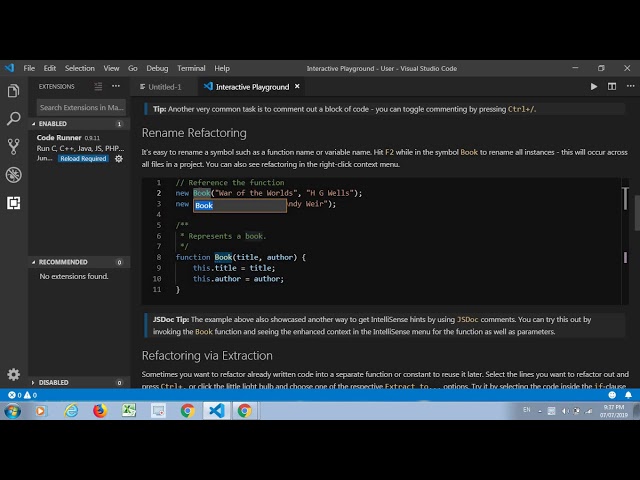Viewport: 640px width, 480px height.
Task: Collapse the ENABLED extensions section
Action: [x=77, y=124]
